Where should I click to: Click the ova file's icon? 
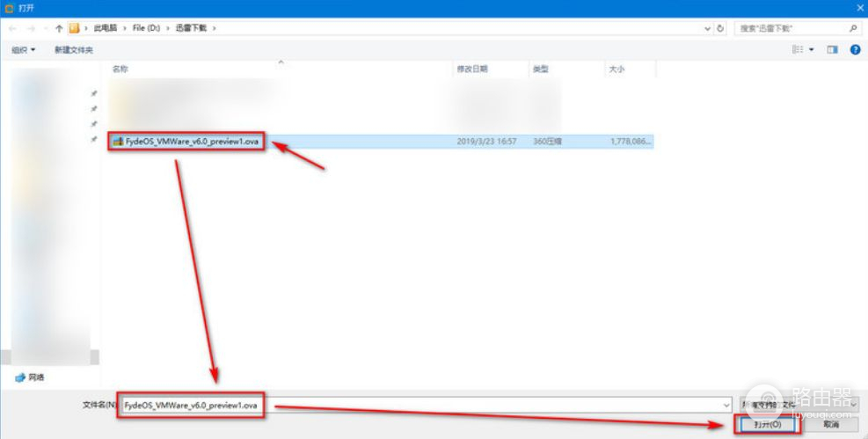(117, 142)
